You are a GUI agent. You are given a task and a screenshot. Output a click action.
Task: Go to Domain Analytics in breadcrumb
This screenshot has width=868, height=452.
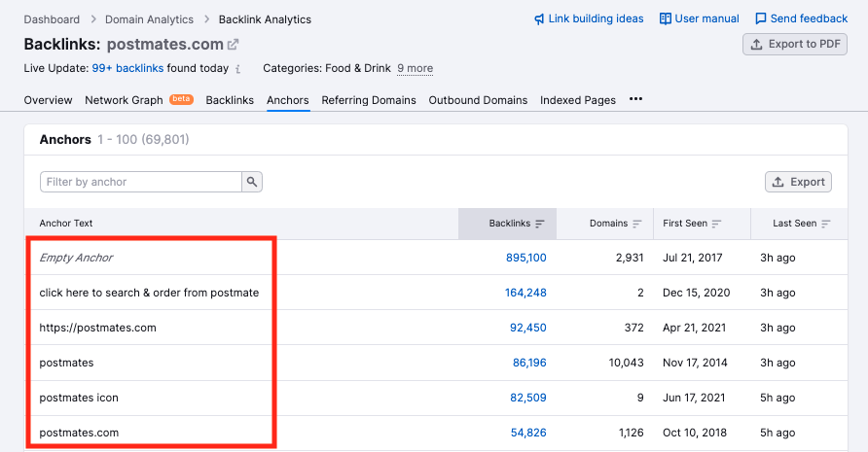click(150, 19)
